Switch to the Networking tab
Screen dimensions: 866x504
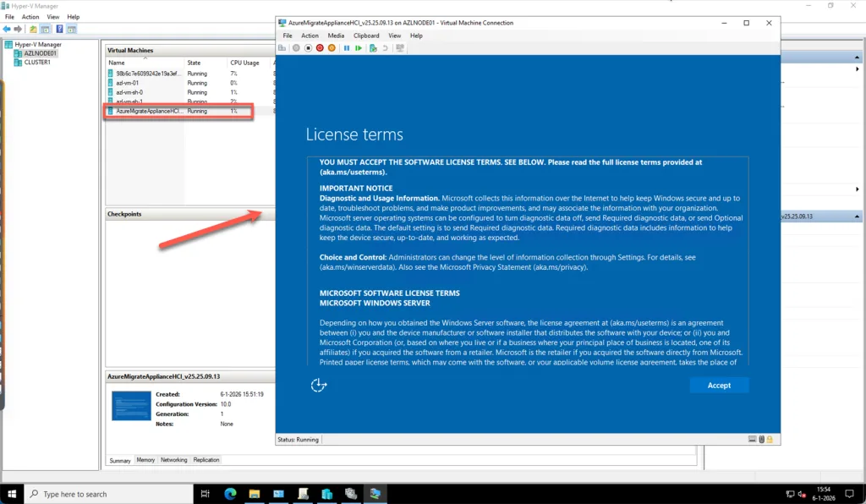(174, 460)
